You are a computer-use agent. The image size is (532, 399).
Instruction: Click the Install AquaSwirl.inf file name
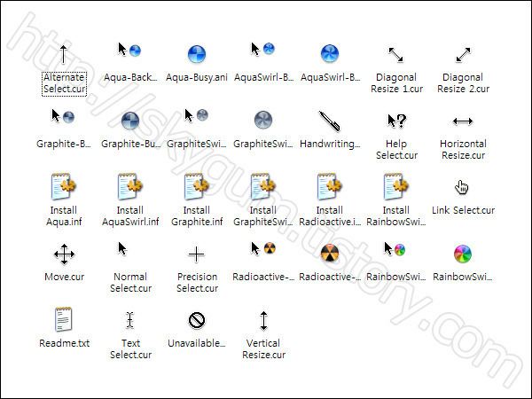coord(130,215)
